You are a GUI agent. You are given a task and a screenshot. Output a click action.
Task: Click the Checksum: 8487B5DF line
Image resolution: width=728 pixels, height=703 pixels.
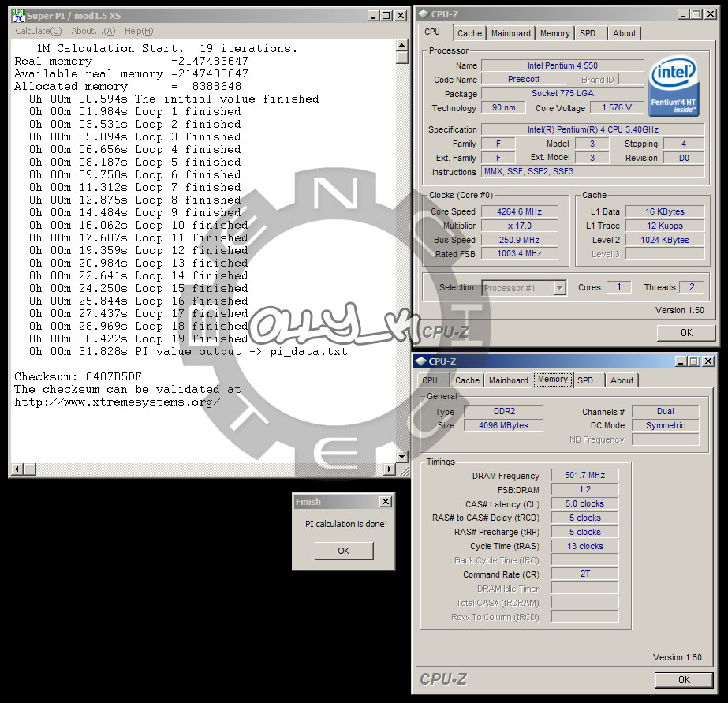click(77, 376)
